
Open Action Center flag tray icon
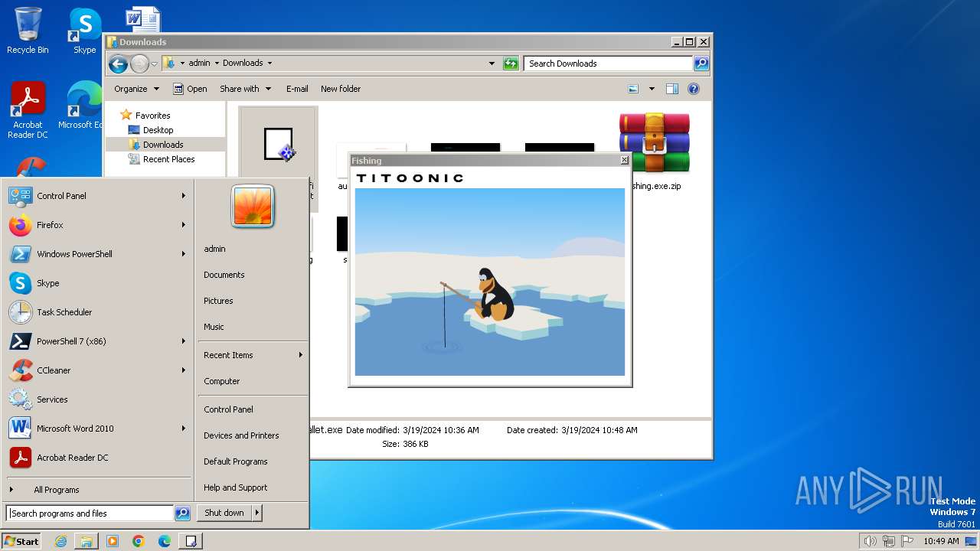pos(907,541)
